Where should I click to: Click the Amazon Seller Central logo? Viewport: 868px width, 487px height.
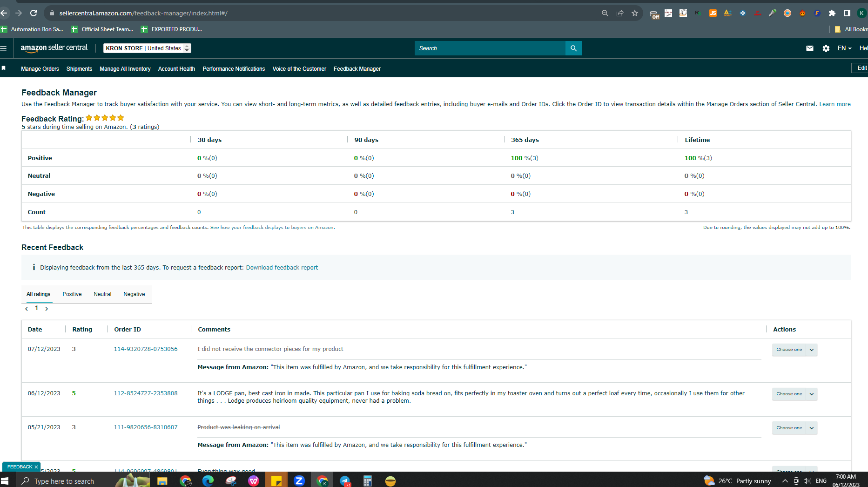54,48
